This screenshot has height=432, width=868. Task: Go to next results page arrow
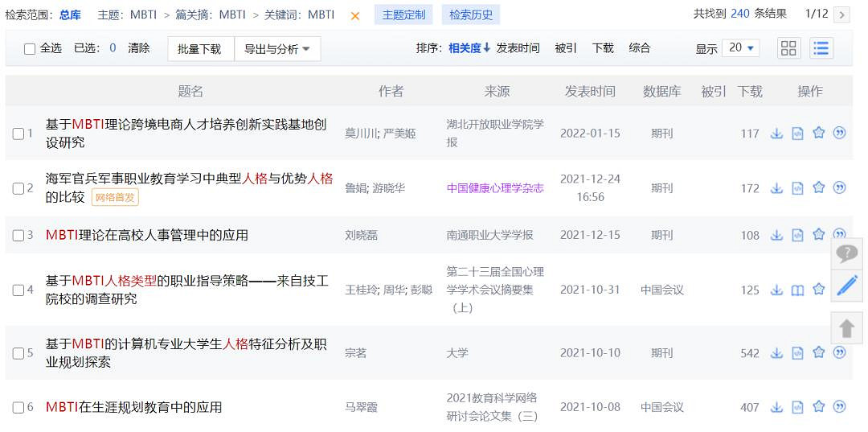pos(841,14)
